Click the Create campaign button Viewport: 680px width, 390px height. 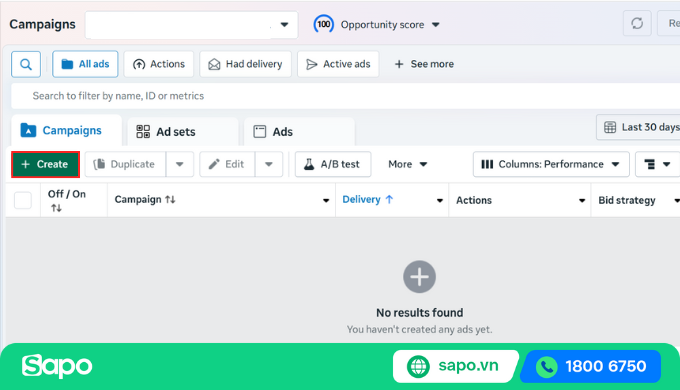(45, 164)
